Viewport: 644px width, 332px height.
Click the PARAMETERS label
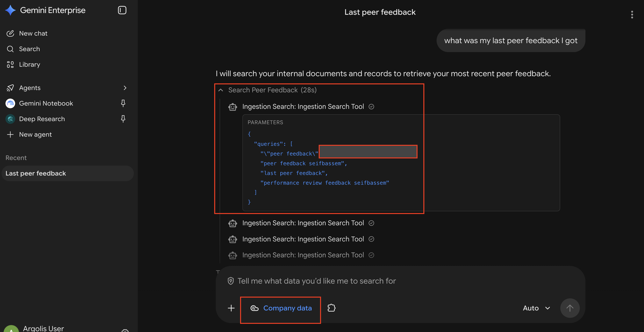click(x=265, y=122)
